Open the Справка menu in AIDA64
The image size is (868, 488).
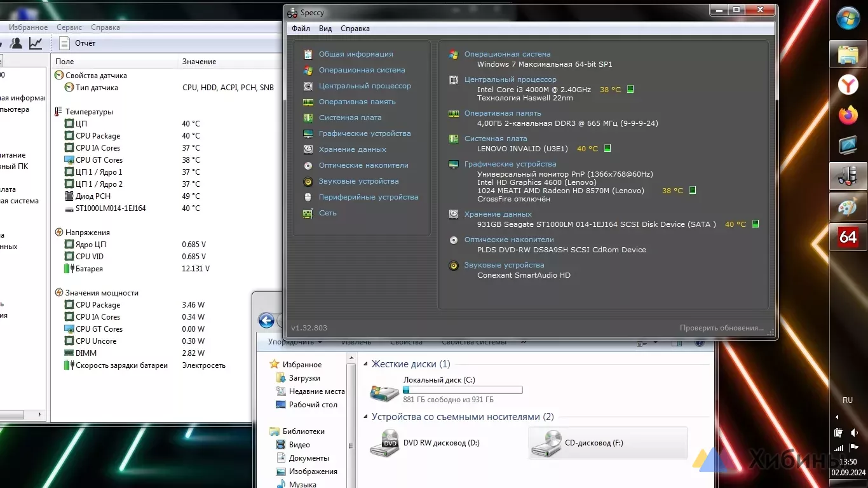point(105,27)
